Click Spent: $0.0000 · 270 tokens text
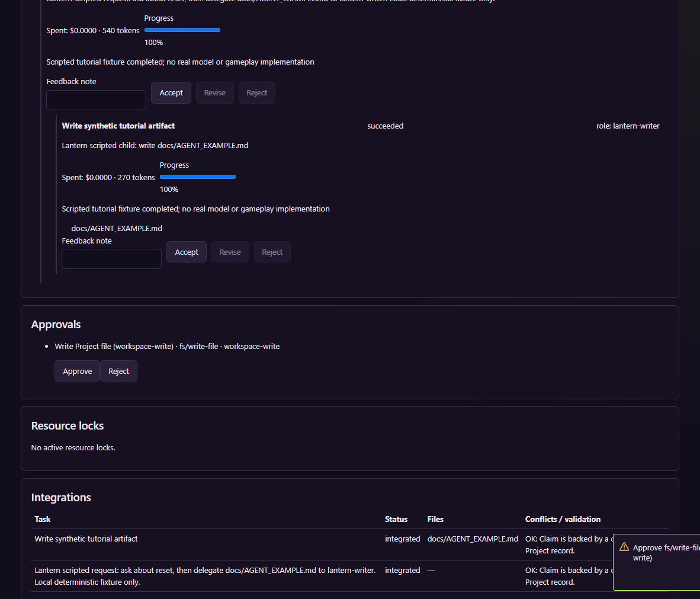This screenshot has height=599, width=700. [x=108, y=177]
